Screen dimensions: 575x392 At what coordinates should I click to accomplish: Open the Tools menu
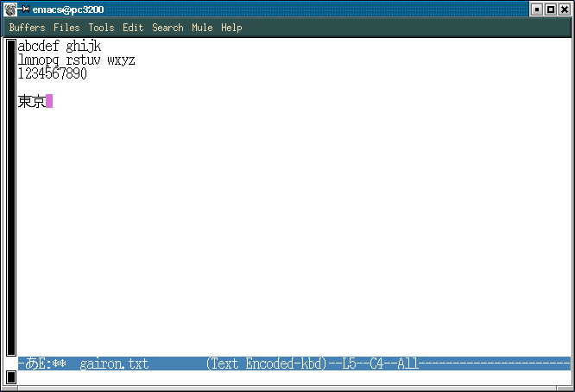pyautogui.click(x=101, y=28)
